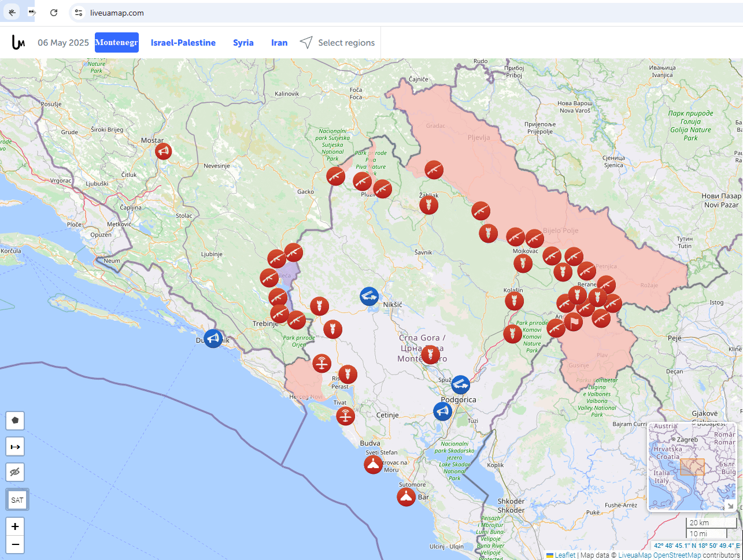Reload the page with browser refresh button
Viewport: 743px width, 560px height.
(54, 13)
